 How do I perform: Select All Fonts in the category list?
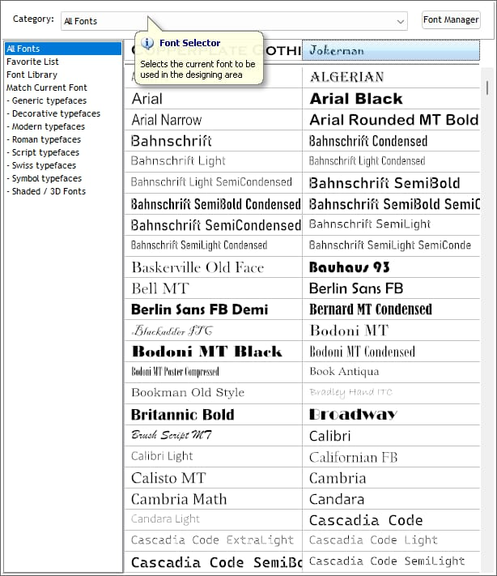(x=63, y=48)
